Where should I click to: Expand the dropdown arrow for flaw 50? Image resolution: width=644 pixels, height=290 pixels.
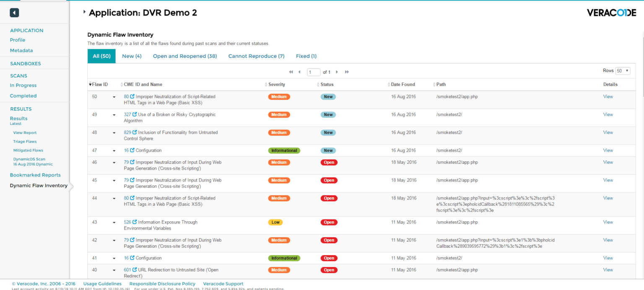click(114, 97)
